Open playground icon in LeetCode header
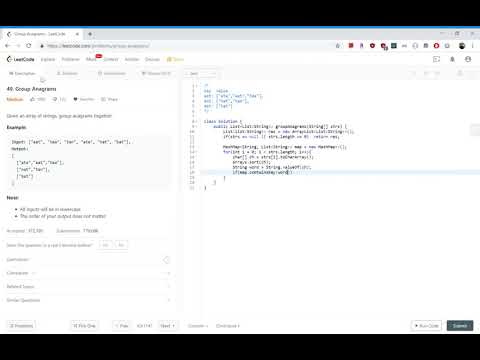This screenshot has width=480, height=360. click(436, 59)
